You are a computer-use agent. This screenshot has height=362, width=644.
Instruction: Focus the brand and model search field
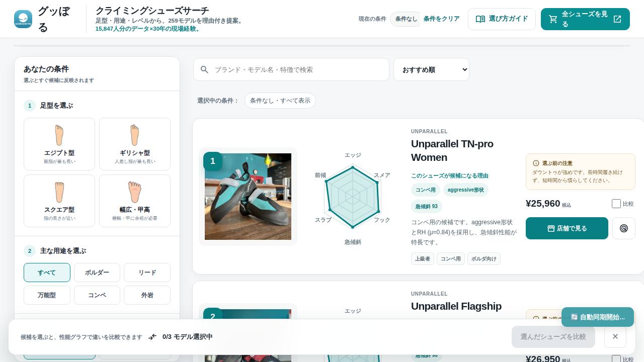click(291, 69)
